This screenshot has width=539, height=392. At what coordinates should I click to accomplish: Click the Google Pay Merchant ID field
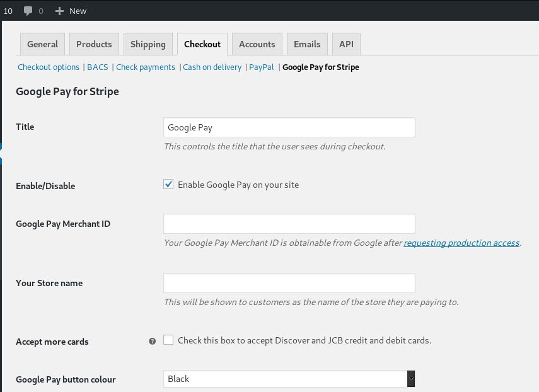click(x=289, y=224)
